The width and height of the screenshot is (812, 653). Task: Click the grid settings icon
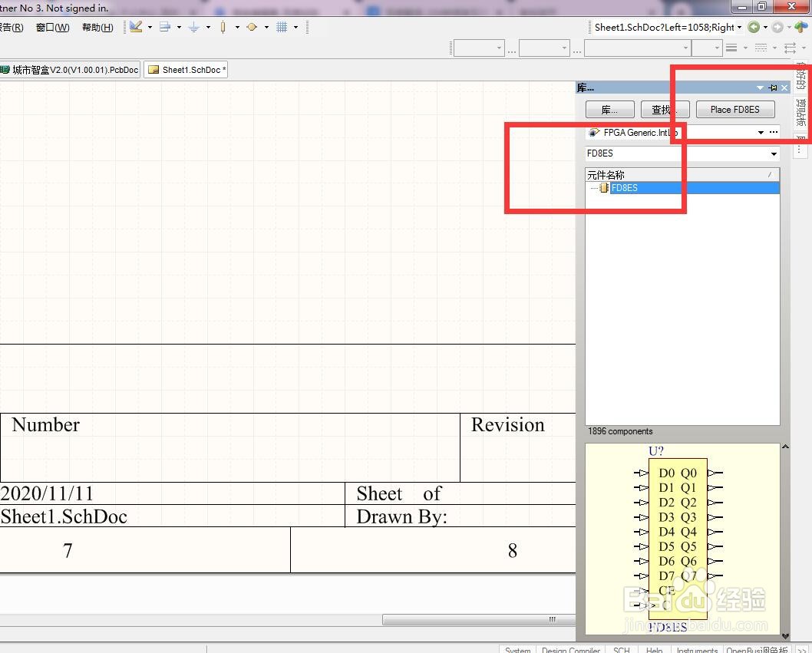point(282,27)
